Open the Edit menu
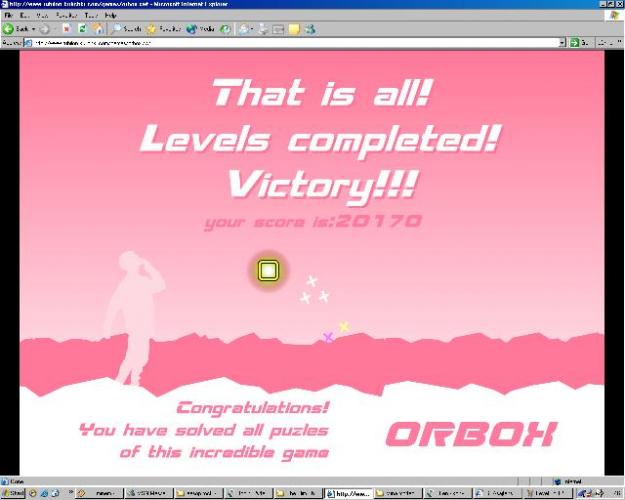The width and height of the screenshot is (625, 500). 24,15
